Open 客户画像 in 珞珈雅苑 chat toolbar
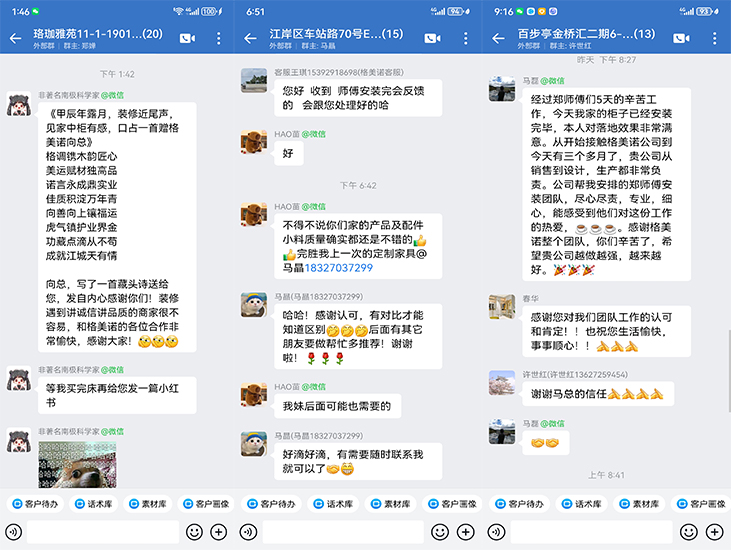 pos(204,503)
